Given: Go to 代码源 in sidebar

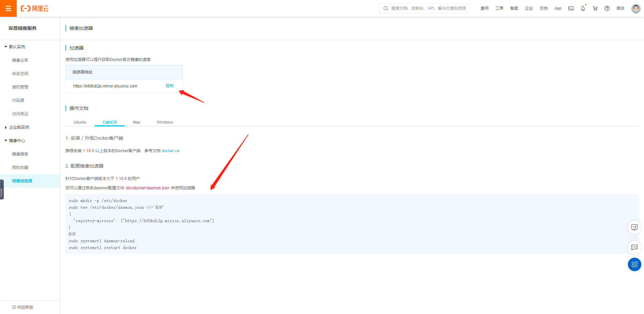Looking at the screenshot, I should (x=18, y=101).
